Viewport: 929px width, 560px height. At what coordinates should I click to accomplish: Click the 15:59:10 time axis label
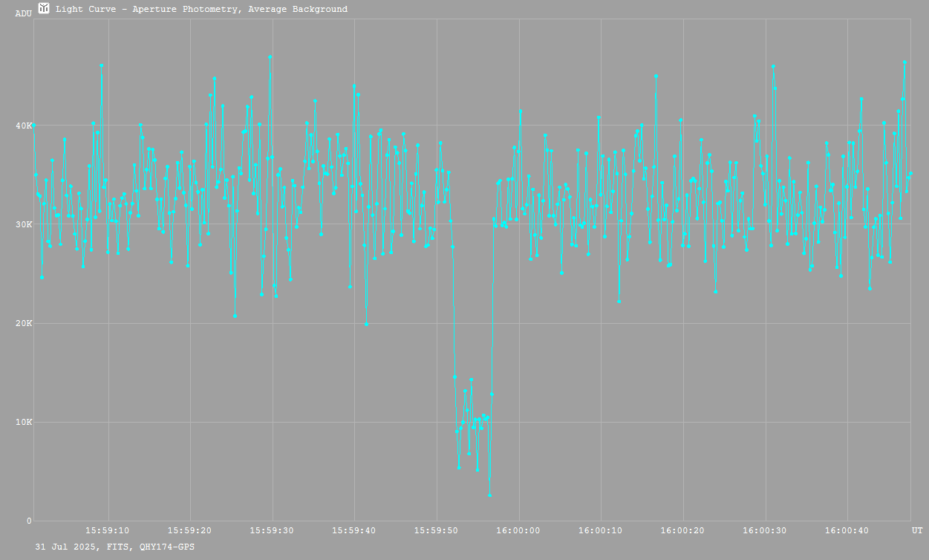[108, 530]
